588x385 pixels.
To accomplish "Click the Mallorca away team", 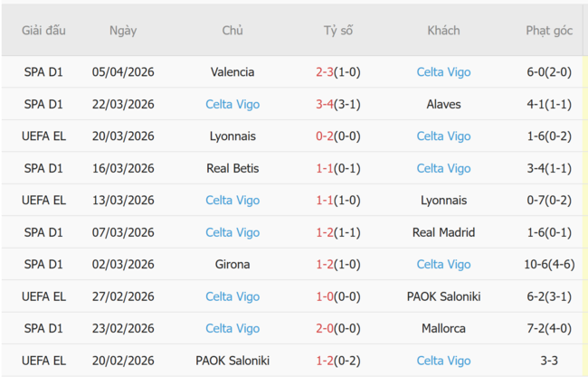I will coord(443,329).
